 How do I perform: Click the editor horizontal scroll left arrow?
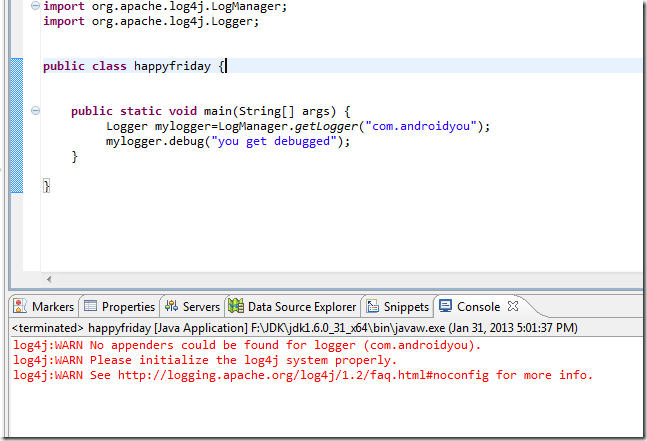tap(49, 279)
